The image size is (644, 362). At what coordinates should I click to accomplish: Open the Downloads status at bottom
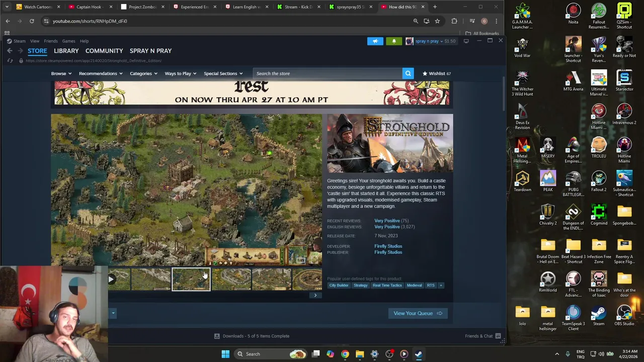coord(252,336)
